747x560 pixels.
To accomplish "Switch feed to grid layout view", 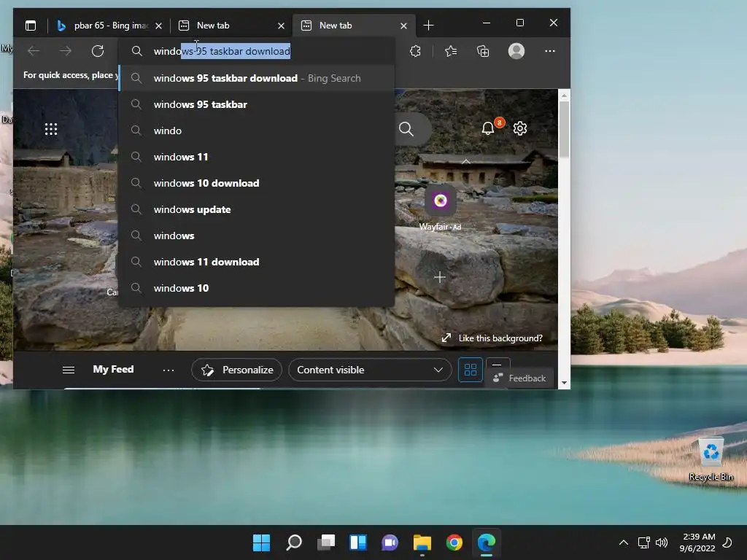I will coord(471,370).
